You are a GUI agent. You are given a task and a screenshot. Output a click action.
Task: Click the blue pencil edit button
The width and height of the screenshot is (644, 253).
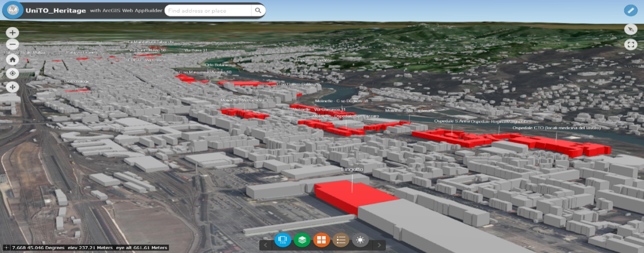point(631,10)
